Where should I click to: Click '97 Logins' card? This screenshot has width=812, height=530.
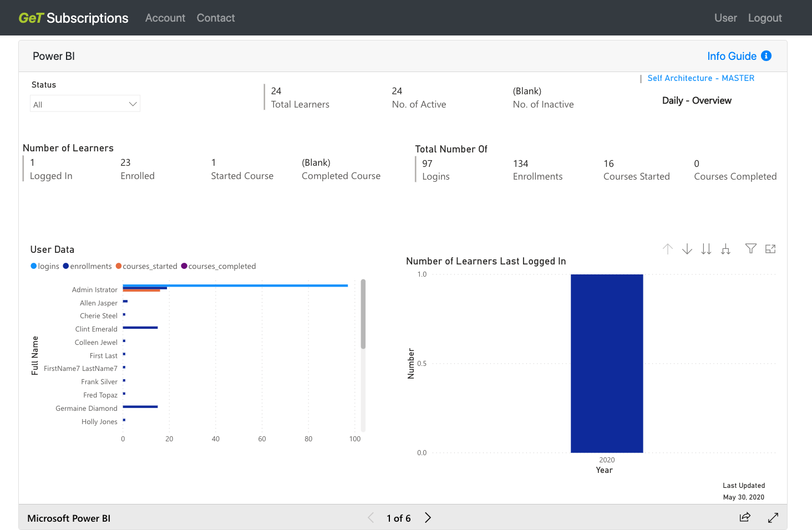[436, 170]
